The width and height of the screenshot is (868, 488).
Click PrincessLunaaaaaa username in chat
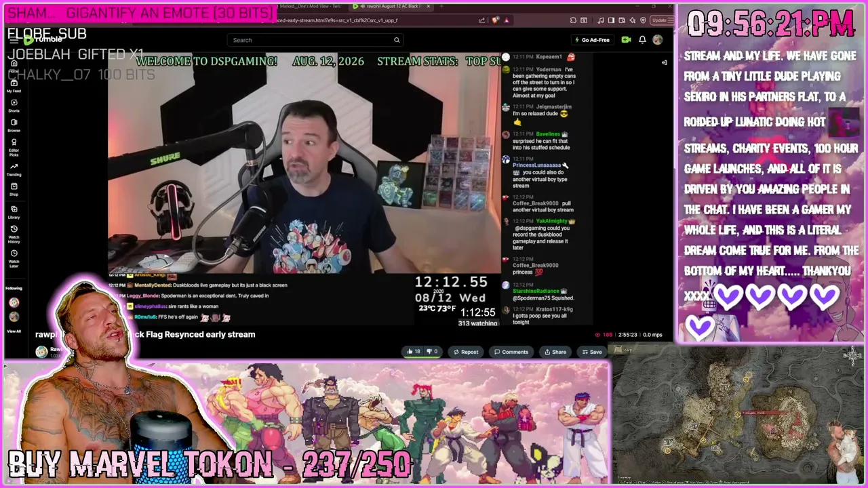[x=536, y=165]
